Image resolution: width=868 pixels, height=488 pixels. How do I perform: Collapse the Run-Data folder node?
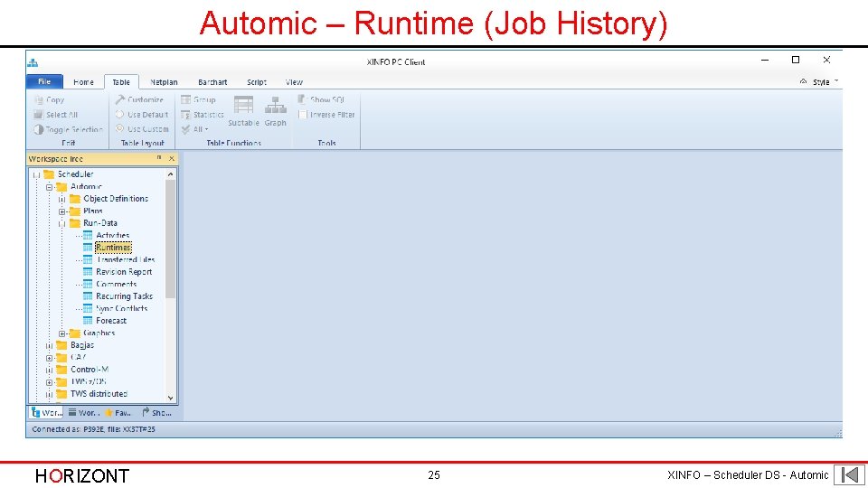[62, 223]
